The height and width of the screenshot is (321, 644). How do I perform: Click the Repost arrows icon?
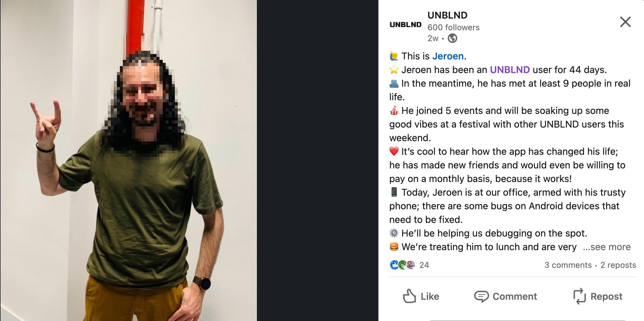point(579,296)
